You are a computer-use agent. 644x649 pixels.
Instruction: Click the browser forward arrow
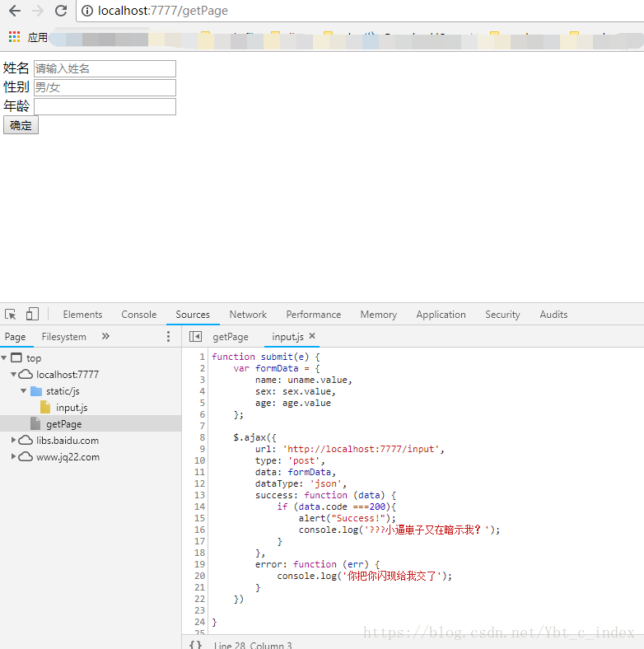pos(38,11)
